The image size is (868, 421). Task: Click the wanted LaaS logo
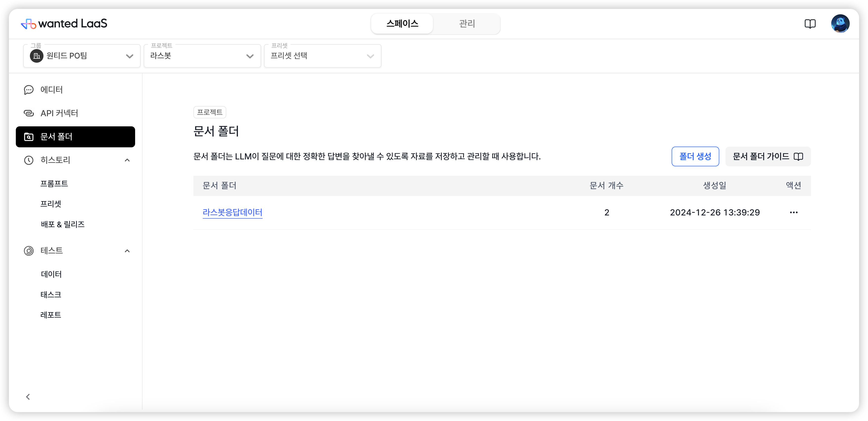pyautogui.click(x=64, y=23)
